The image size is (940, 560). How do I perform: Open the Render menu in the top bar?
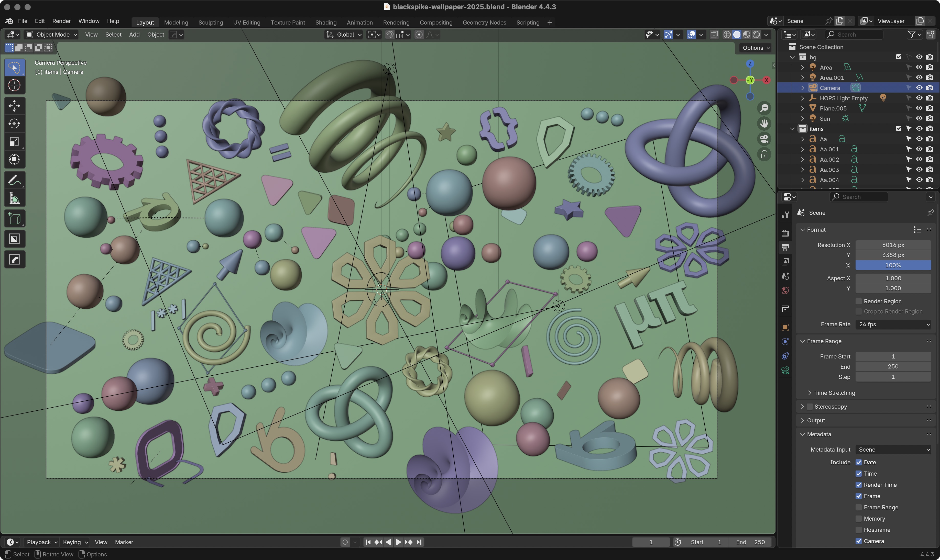click(x=61, y=21)
